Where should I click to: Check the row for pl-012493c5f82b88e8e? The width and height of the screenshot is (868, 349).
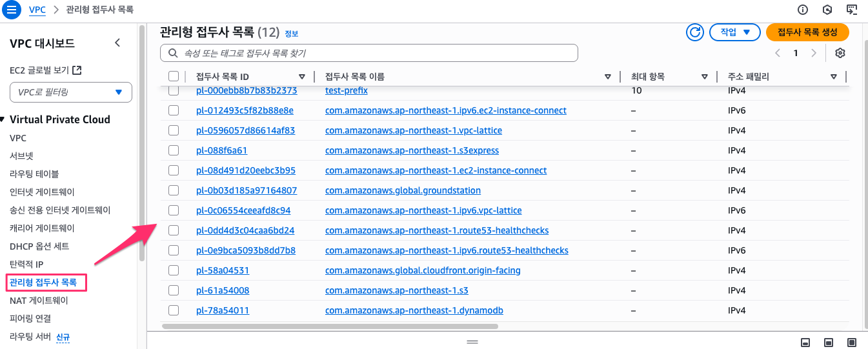173,110
